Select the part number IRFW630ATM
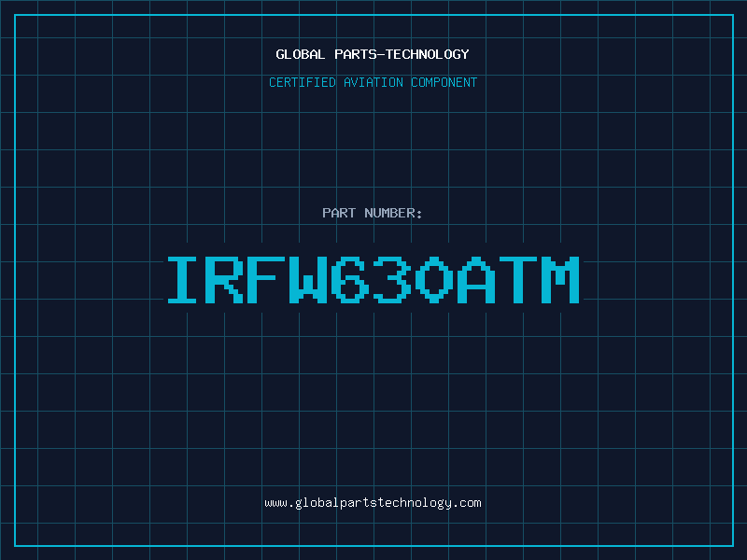747x560 pixels. (x=373, y=279)
